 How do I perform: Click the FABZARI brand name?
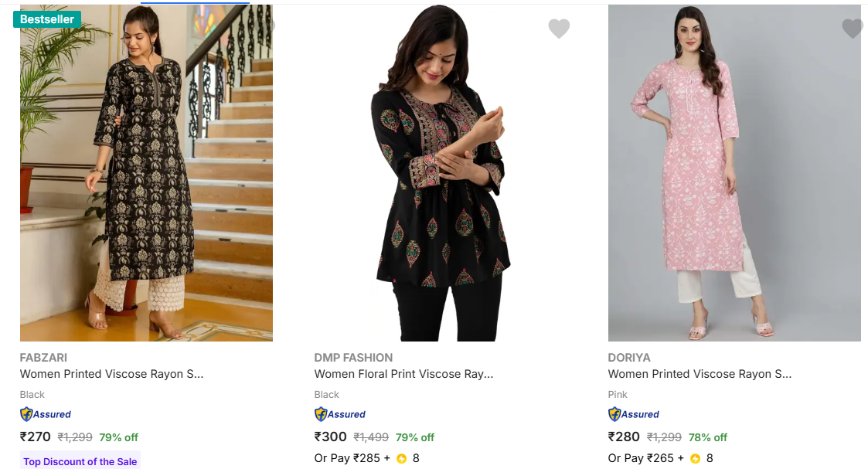click(43, 358)
